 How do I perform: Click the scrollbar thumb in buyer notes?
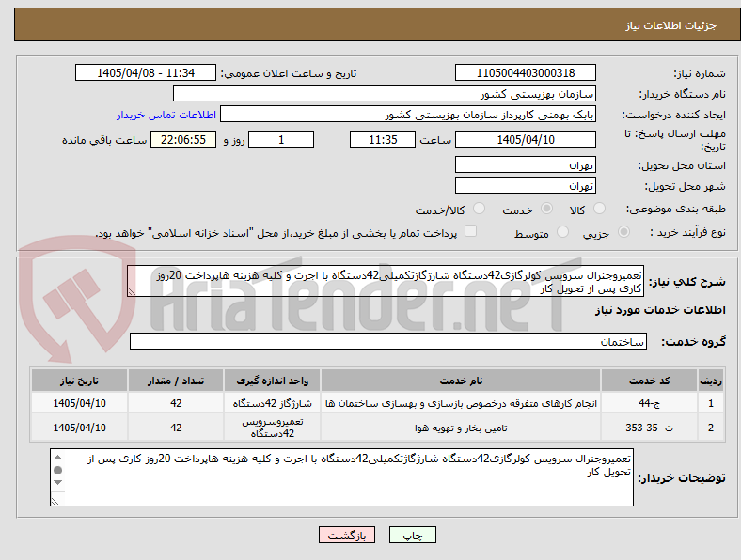[x=58, y=470]
